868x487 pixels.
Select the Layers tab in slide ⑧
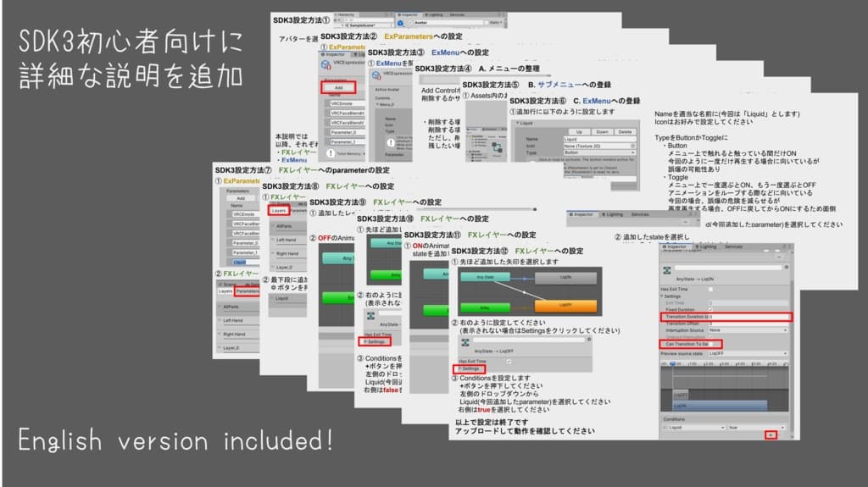(x=278, y=211)
